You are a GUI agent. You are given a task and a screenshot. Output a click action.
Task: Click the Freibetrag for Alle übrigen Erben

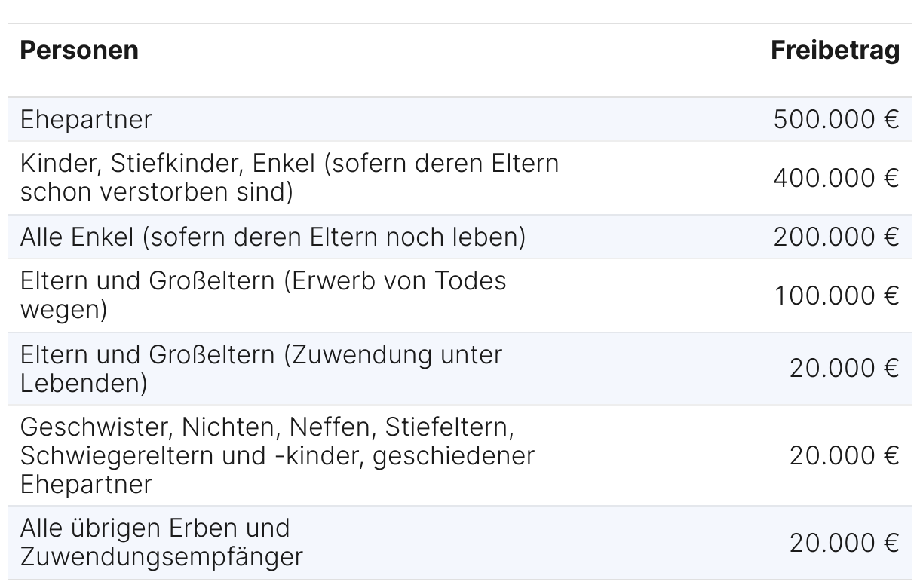[845, 543]
